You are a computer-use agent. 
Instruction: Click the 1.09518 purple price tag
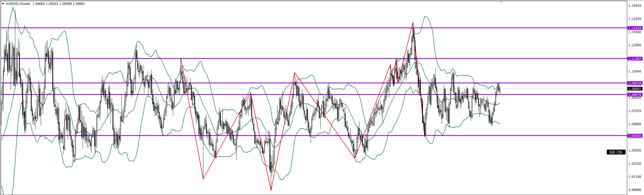tap(635, 83)
